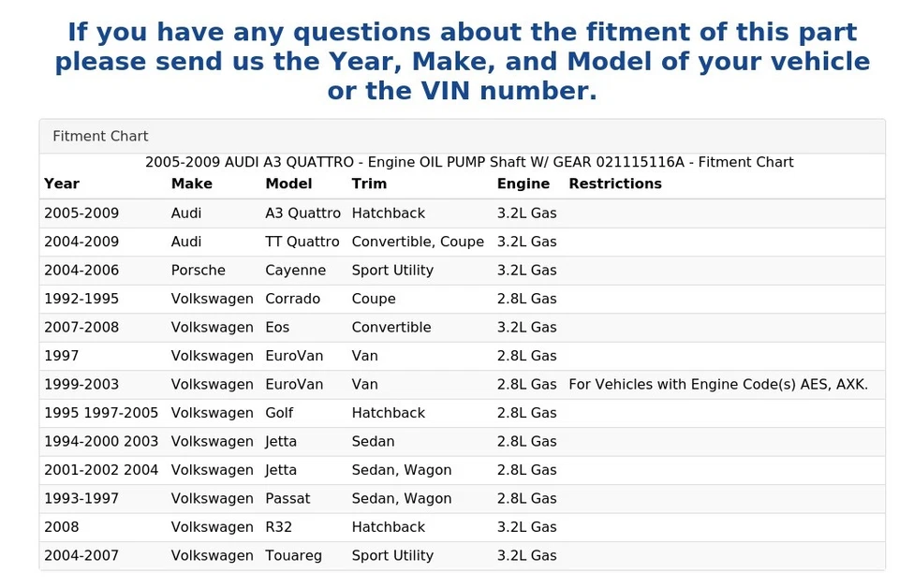Click the 1992-1995 year cell
The image size is (899, 588).
[x=81, y=300]
